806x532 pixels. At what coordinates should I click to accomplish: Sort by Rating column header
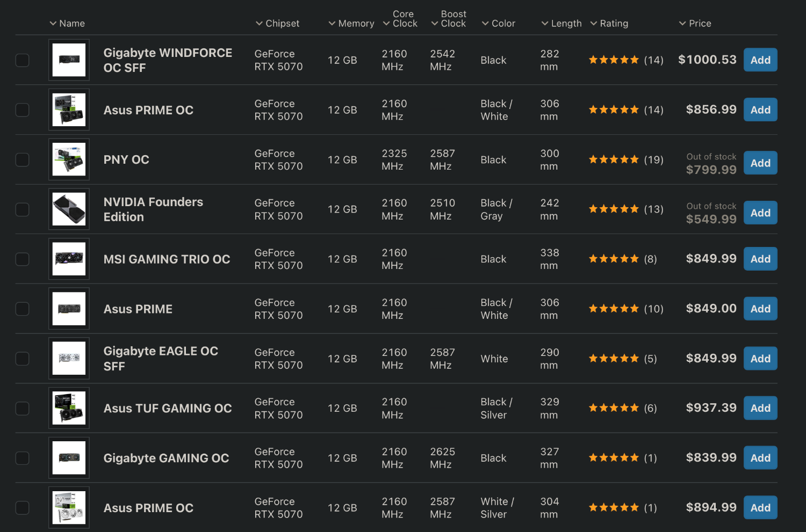pos(609,24)
